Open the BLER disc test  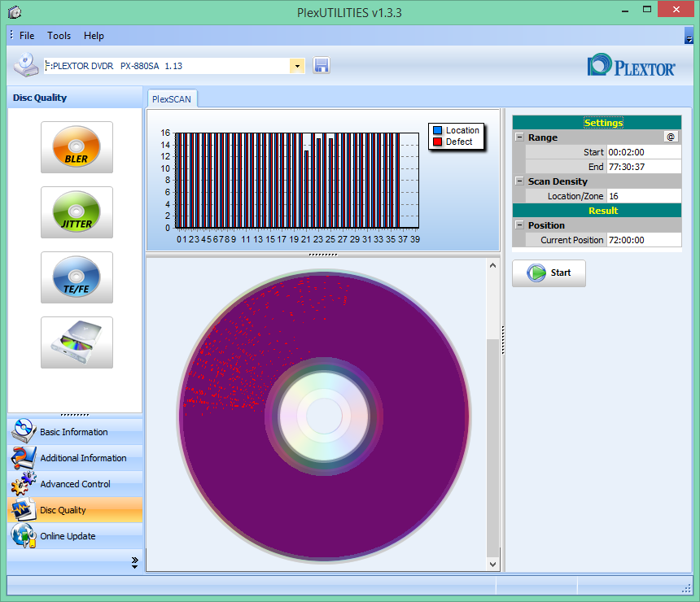tap(77, 147)
